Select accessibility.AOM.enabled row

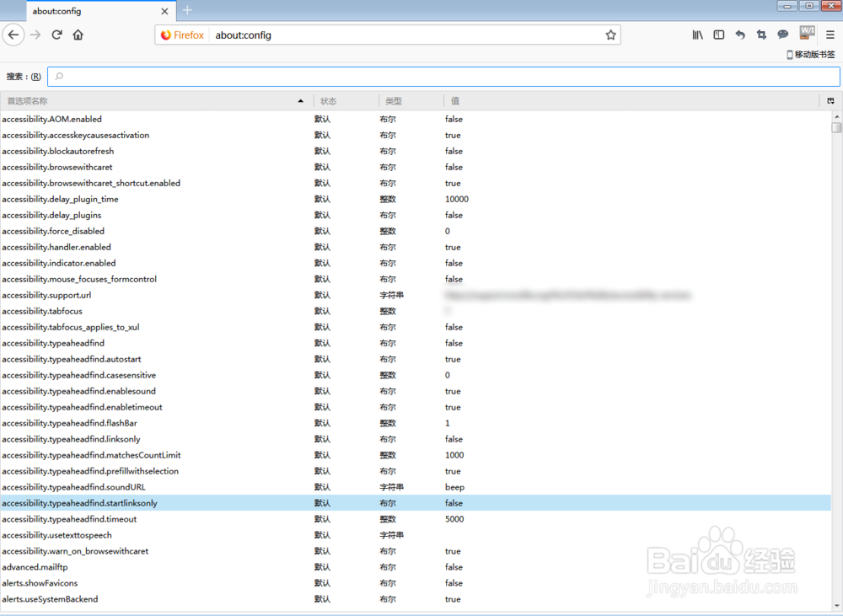click(x=415, y=119)
